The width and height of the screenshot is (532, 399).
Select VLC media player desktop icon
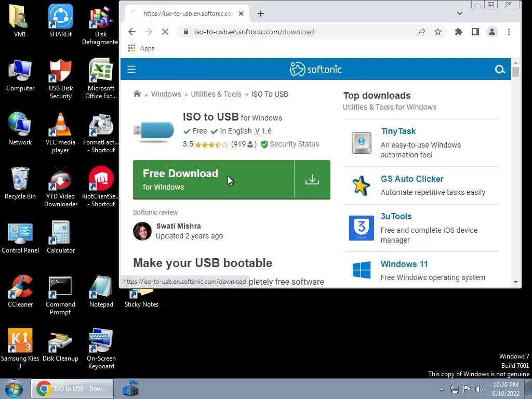point(60,132)
